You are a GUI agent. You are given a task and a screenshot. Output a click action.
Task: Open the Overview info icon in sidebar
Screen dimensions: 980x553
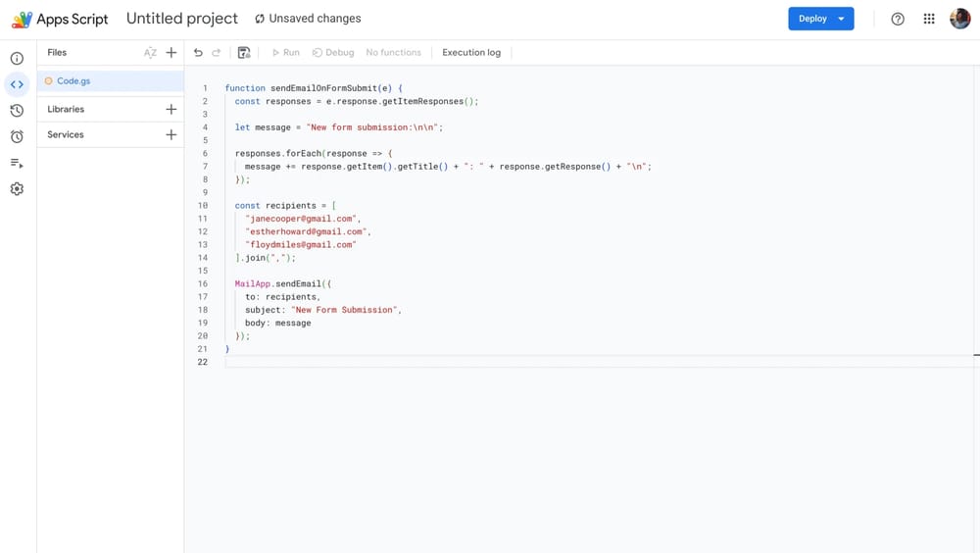coord(17,58)
